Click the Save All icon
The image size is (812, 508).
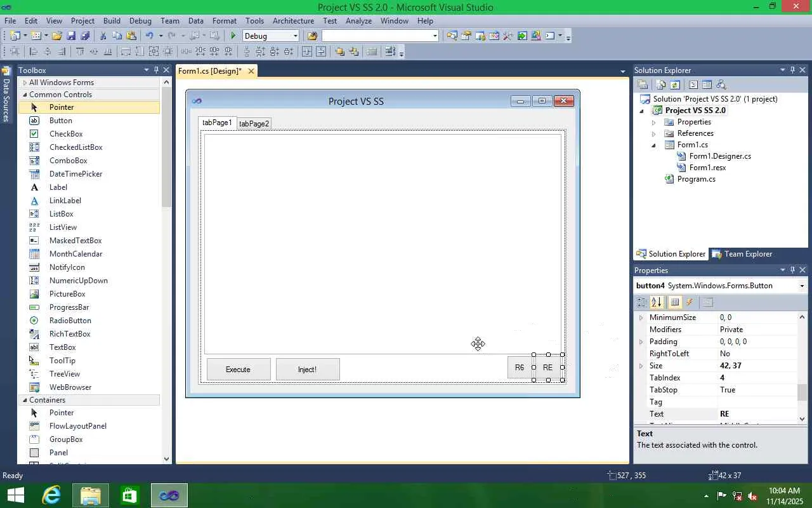point(85,36)
